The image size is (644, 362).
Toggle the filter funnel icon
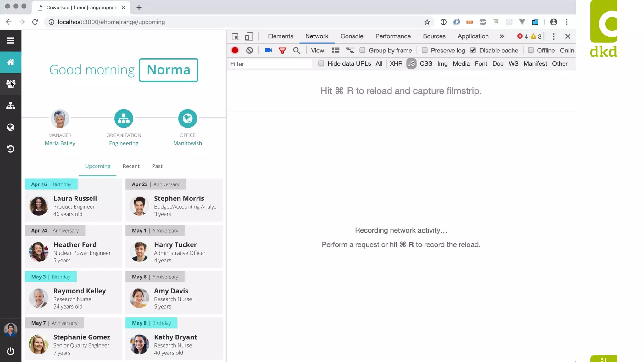click(x=282, y=50)
